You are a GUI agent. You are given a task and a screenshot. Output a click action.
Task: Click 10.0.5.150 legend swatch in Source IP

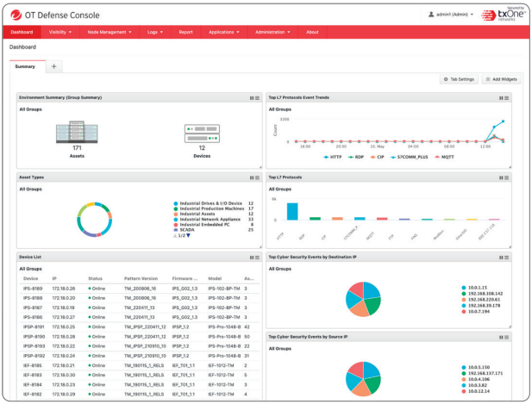point(464,368)
